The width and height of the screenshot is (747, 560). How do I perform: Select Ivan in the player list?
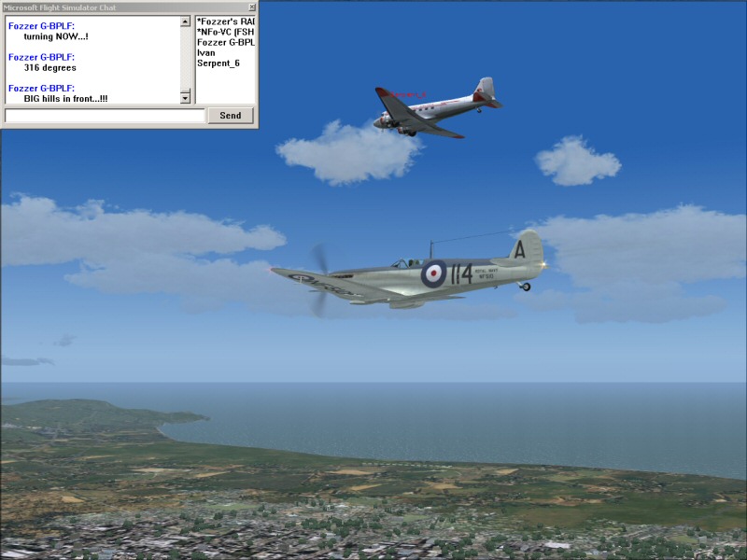point(206,53)
